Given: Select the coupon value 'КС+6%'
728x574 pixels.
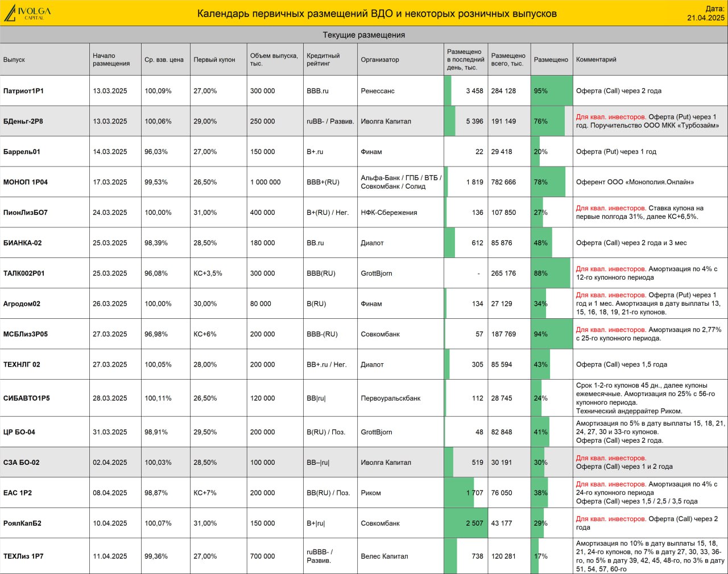Looking at the screenshot, I should [x=205, y=334].
